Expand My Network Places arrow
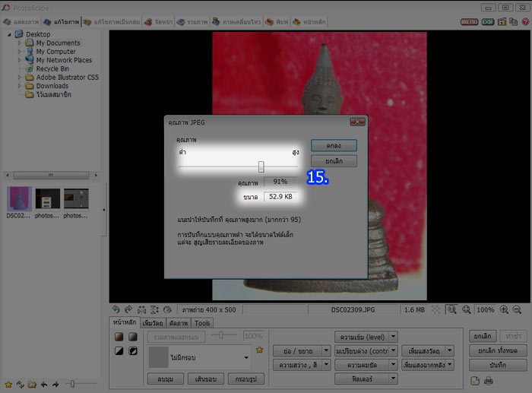This screenshot has width=532, height=393. (19, 60)
